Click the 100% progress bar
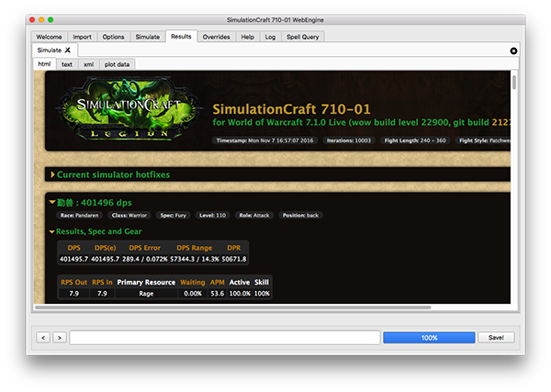551x392 pixels. 429,338
